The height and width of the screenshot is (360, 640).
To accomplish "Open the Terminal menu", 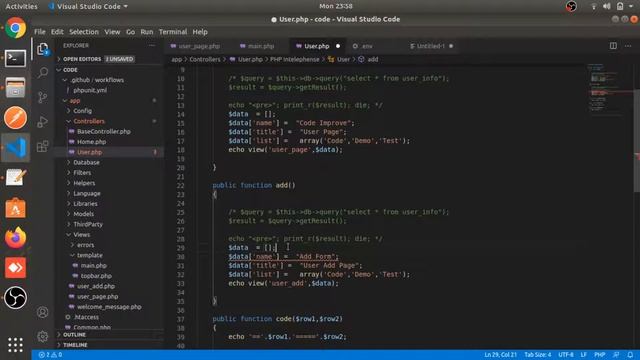I will coord(173,32).
